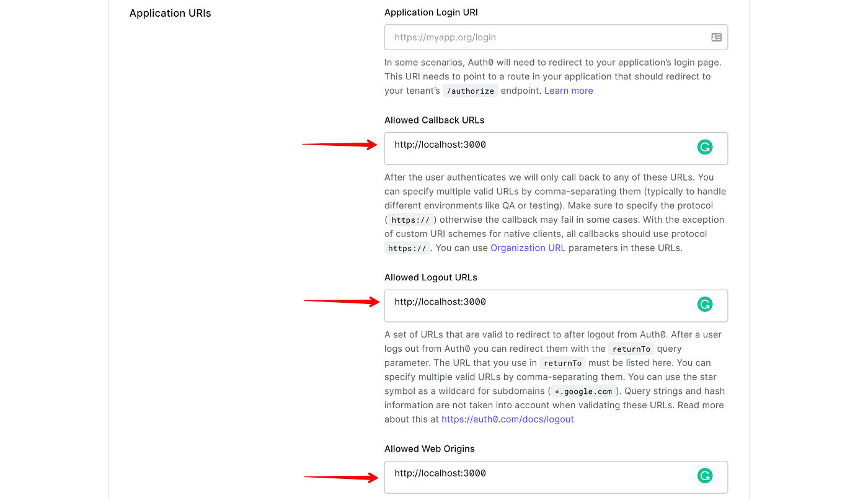Click the returnTo code badge
This screenshot has height=500, width=868.
tap(631, 348)
